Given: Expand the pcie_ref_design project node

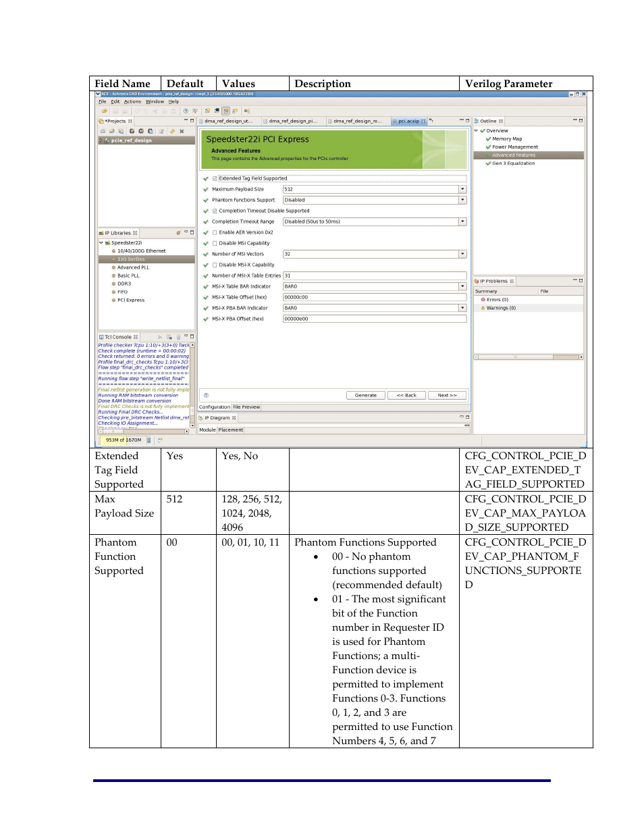Looking at the screenshot, I should point(101,140).
